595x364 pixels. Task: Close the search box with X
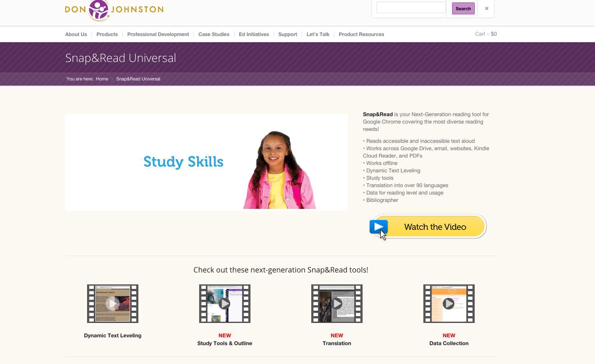tap(487, 9)
